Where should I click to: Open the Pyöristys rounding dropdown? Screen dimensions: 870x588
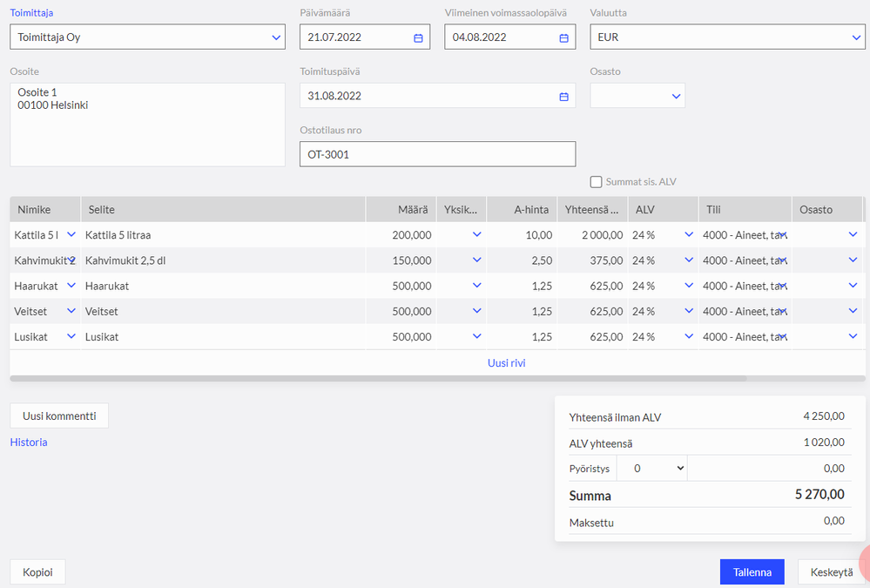point(651,468)
